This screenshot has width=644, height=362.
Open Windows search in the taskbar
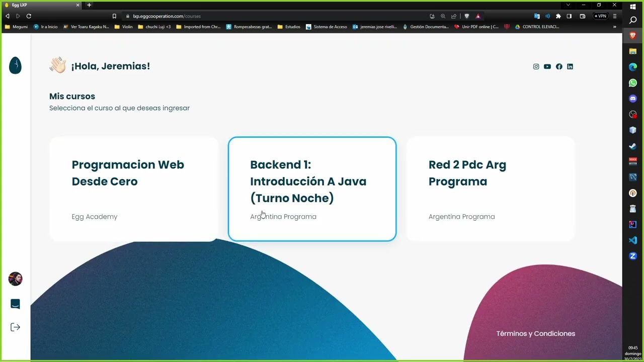(633, 20)
